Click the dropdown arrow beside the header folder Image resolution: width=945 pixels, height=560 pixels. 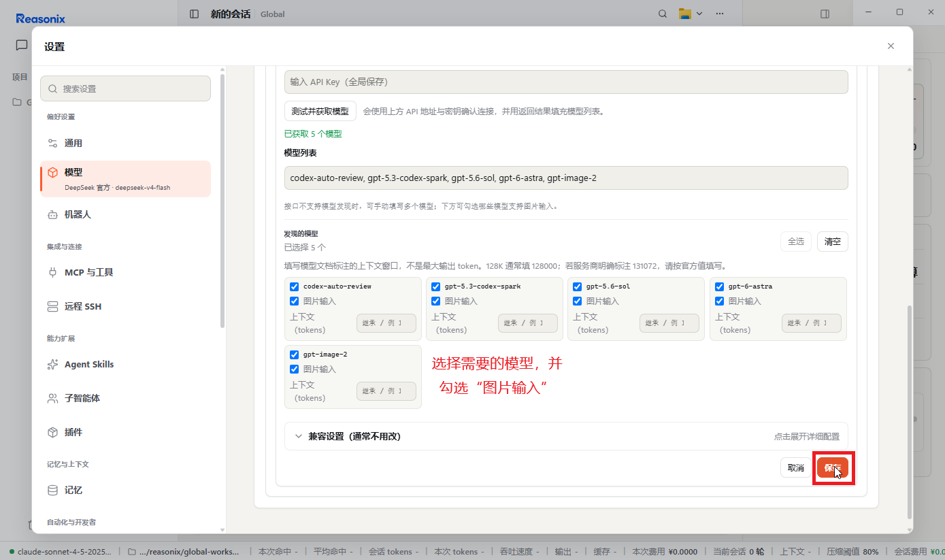(699, 14)
